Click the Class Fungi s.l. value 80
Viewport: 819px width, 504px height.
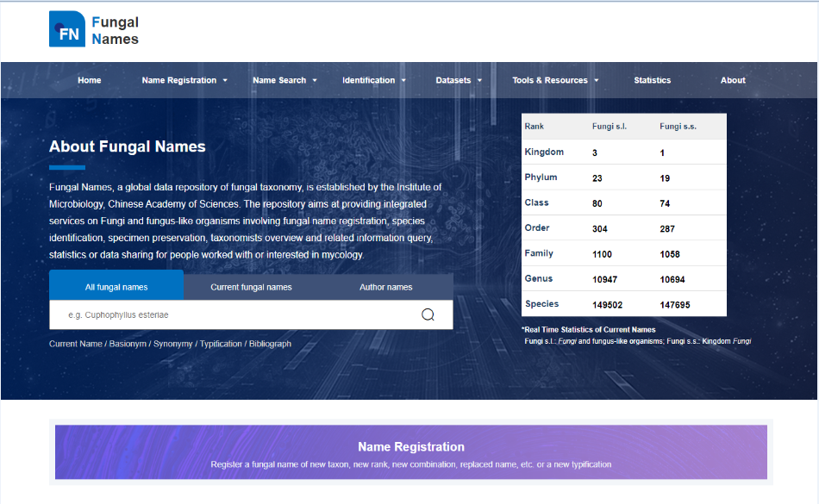point(597,203)
